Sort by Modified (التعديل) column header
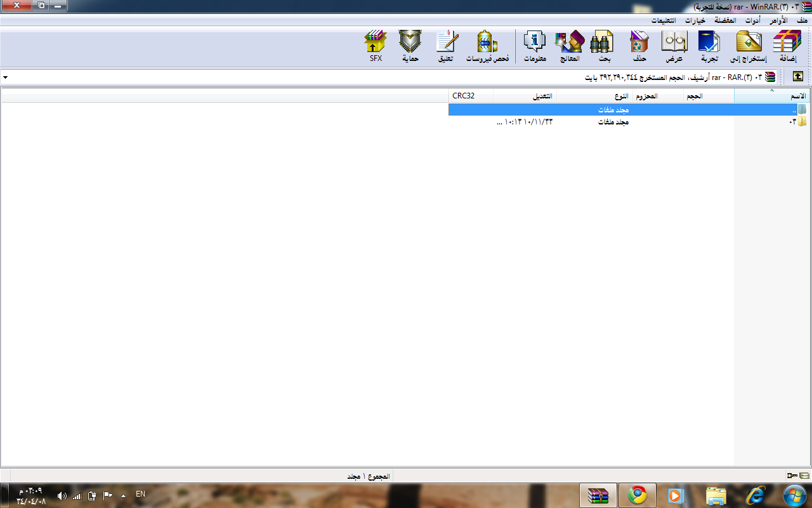 tap(525, 97)
